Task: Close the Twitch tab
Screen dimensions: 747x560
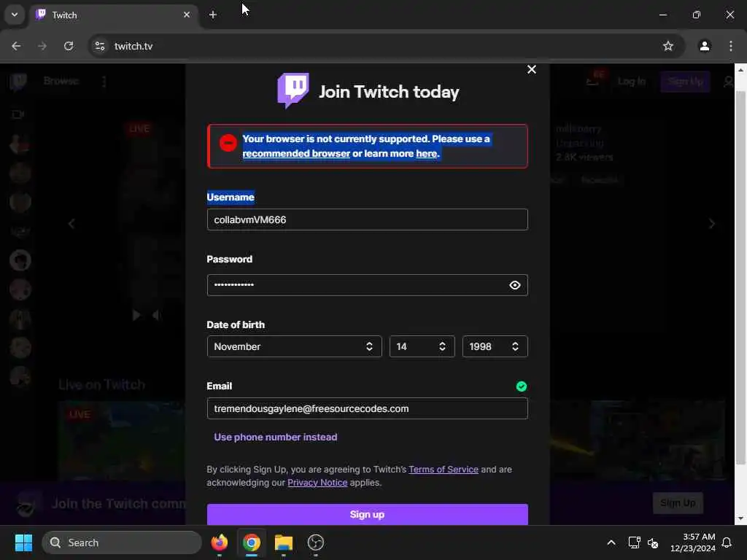Action: 187,15
